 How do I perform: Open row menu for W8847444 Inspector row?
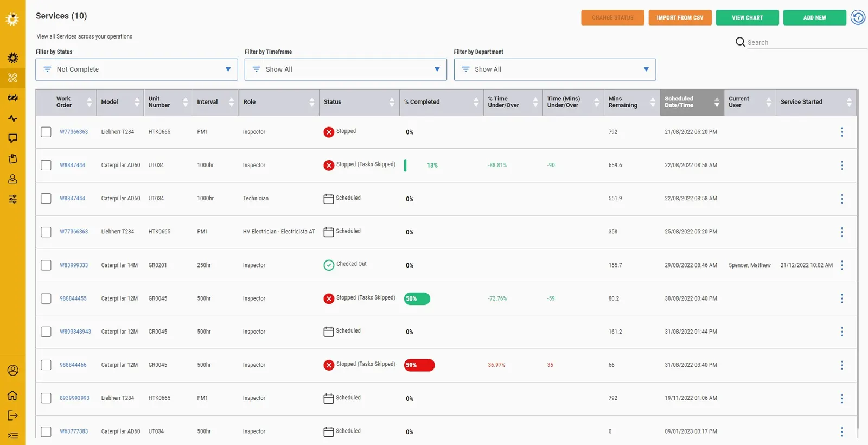(842, 165)
